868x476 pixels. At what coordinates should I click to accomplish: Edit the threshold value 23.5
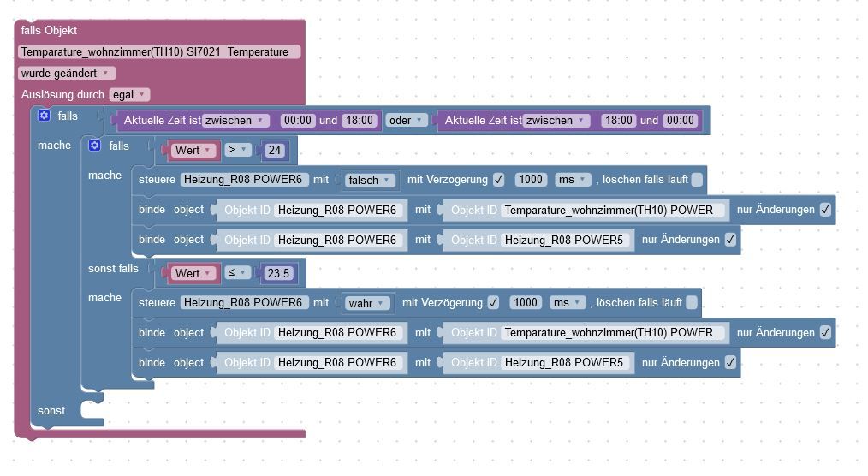(278, 273)
